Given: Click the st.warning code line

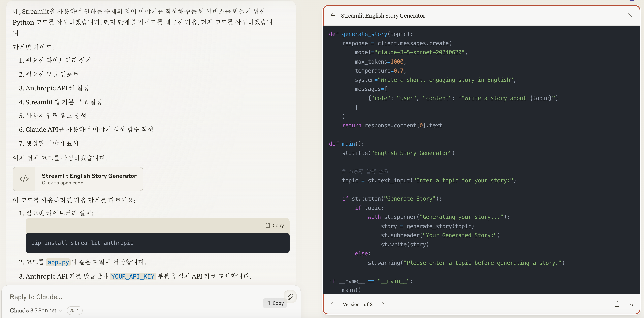Looking at the screenshot, I should pyautogui.click(x=466, y=263).
